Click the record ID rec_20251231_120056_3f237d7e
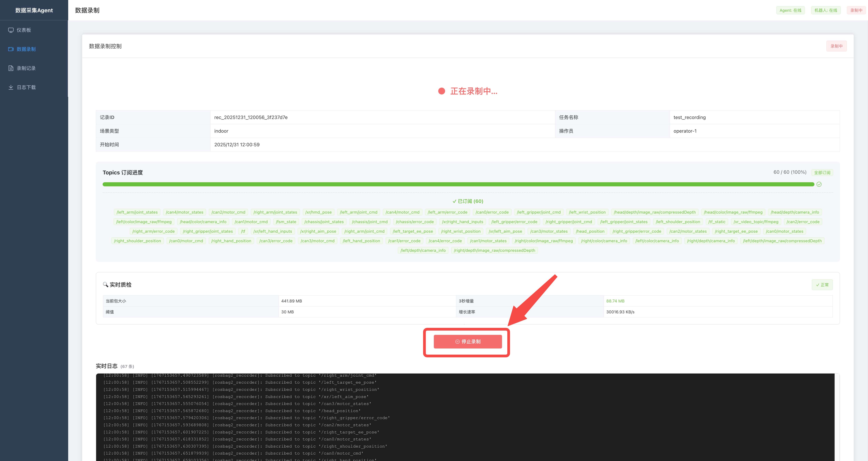The height and width of the screenshot is (461, 868). click(x=251, y=117)
